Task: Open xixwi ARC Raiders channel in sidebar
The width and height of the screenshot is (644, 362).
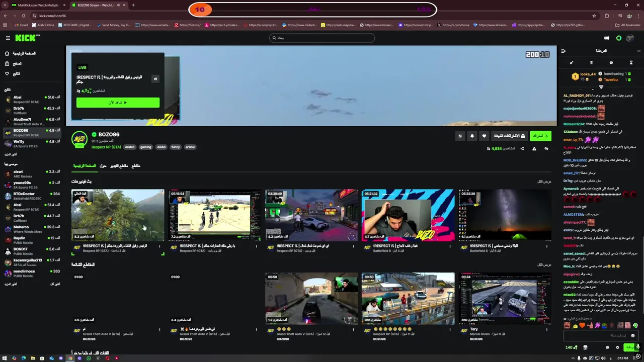Action: coord(32,174)
